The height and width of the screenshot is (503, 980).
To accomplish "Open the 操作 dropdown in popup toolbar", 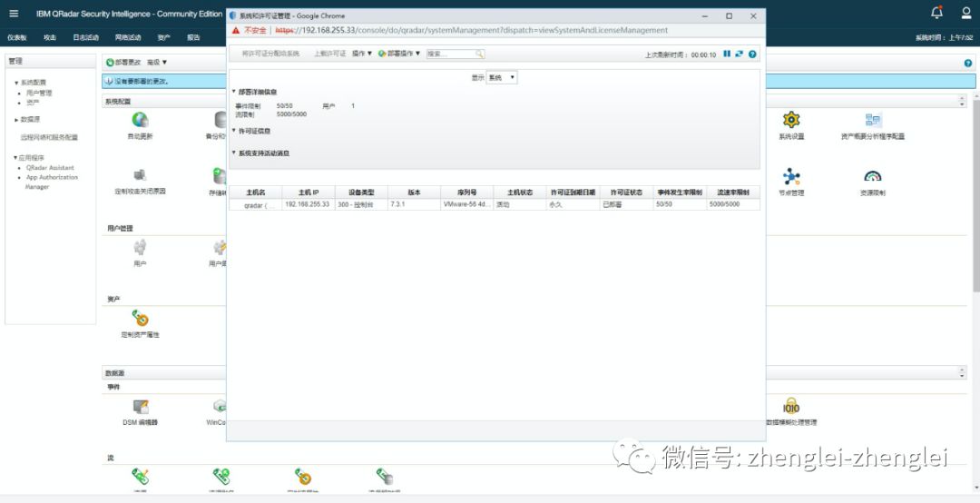I will pyautogui.click(x=362, y=54).
